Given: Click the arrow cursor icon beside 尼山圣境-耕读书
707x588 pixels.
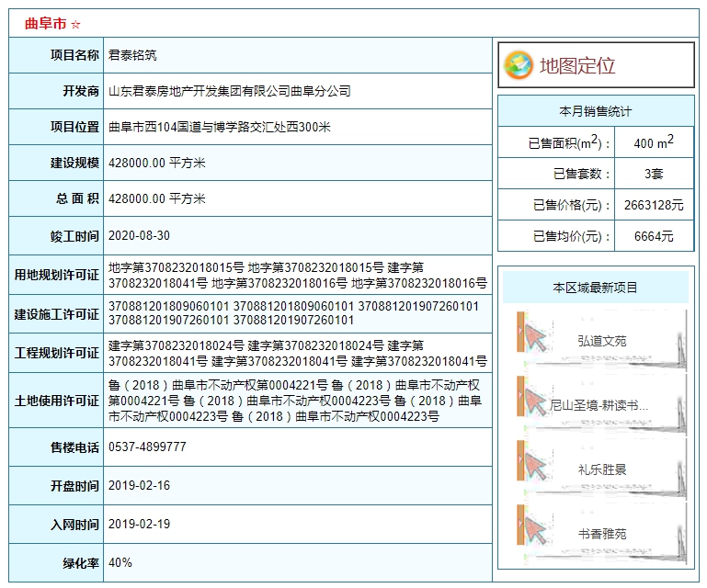Looking at the screenshot, I should click(x=534, y=401).
